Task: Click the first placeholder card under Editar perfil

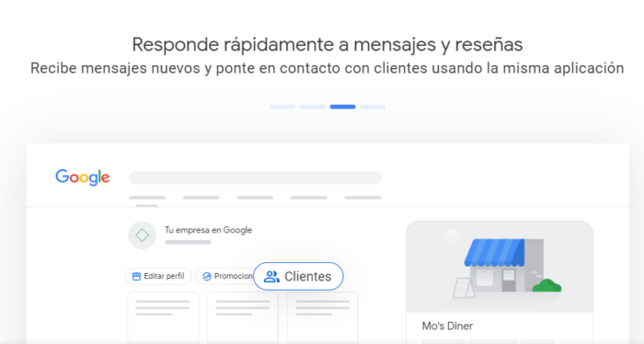Action: point(163,317)
